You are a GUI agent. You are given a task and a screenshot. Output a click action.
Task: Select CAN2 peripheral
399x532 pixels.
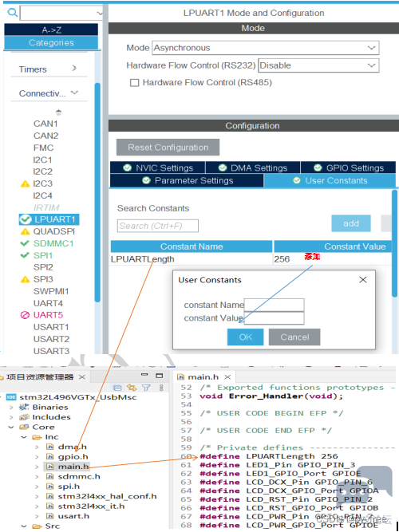[45, 136]
